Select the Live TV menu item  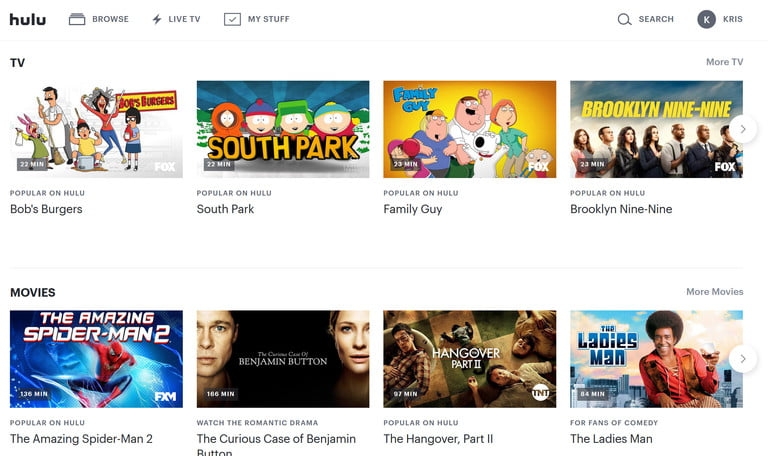tap(184, 19)
